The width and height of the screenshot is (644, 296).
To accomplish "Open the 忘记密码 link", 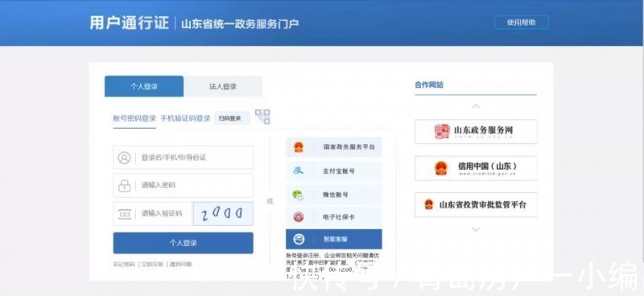I will coord(124,264).
